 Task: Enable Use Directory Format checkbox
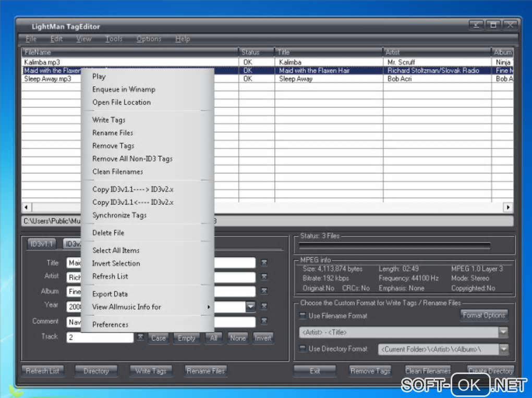(x=303, y=348)
